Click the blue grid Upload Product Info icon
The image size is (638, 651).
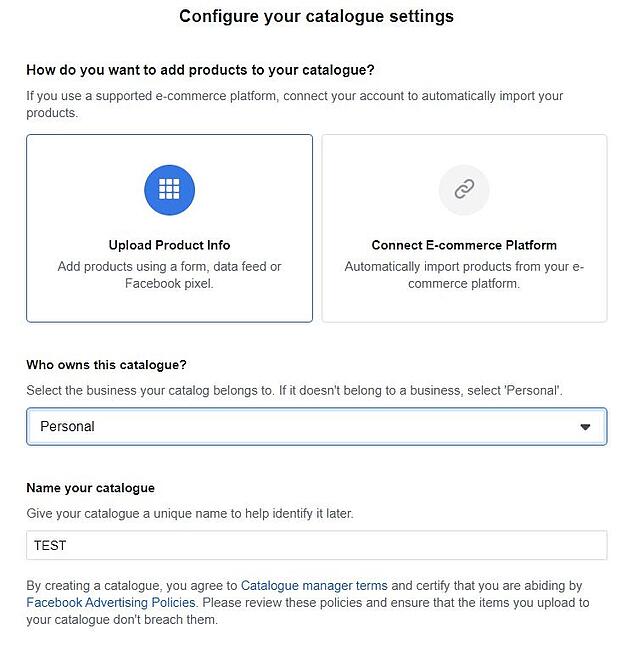click(169, 190)
